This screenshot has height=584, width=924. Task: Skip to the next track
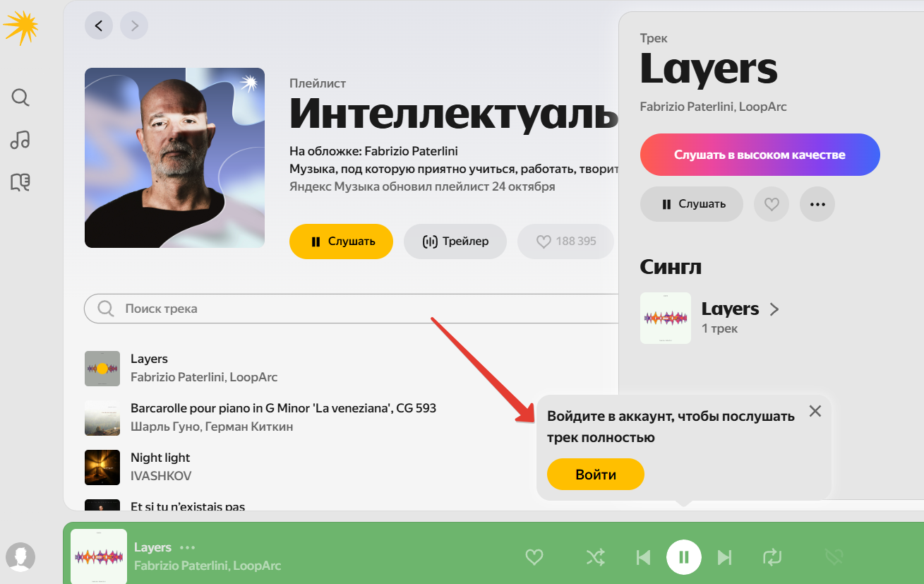pos(724,557)
